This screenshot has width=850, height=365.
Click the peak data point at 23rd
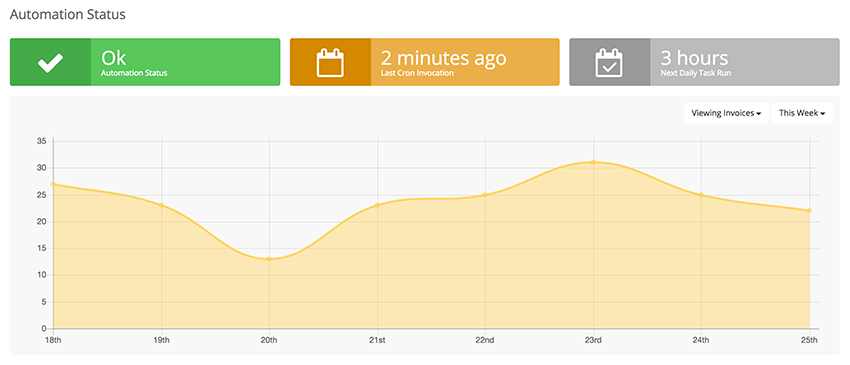(x=593, y=162)
